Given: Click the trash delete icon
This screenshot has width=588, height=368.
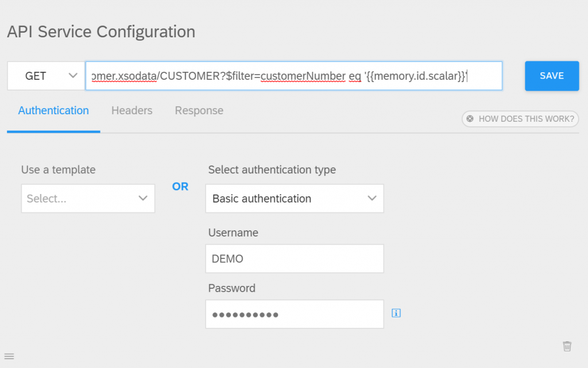Looking at the screenshot, I should [567, 346].
